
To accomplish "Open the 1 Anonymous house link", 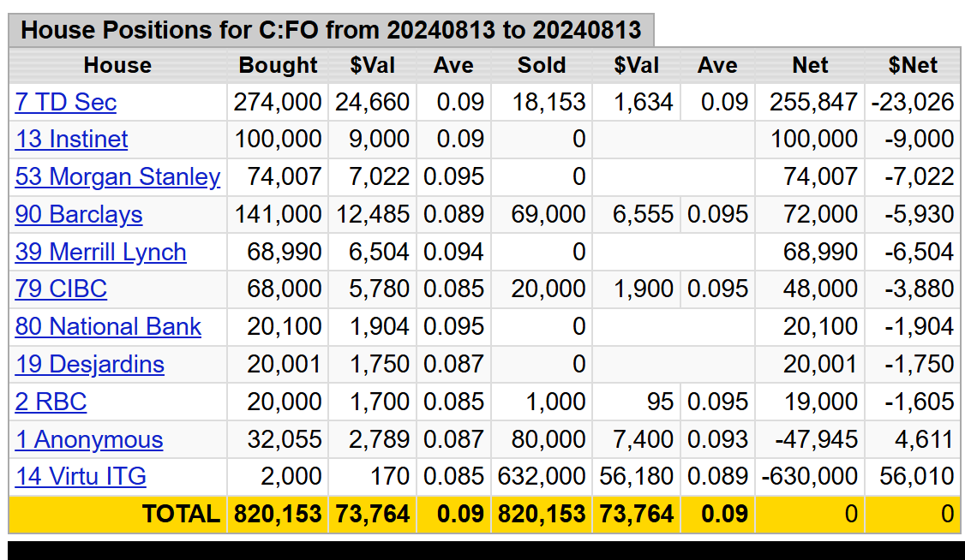I will click(89, 439).
